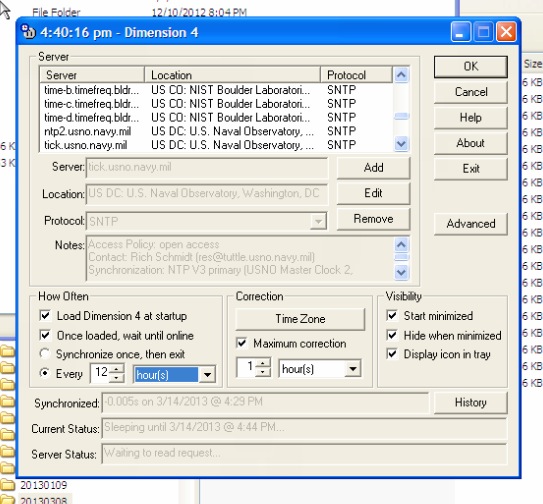Select time-c.timefreq.bldr server row
Viewport: 543px width, 504px height.
tap(216, 104)
